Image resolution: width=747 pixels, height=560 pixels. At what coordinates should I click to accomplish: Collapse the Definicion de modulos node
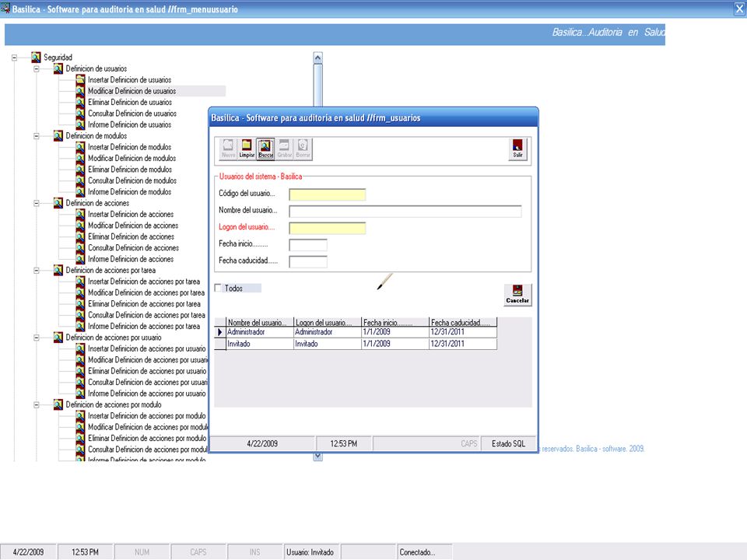37,135
